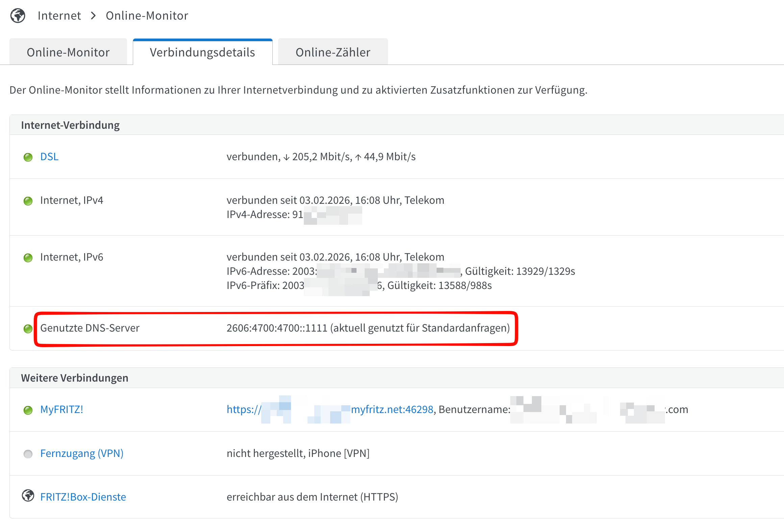Follow the Fernzugang (VPN) link
784x532 pixels.
coord(82,453)
